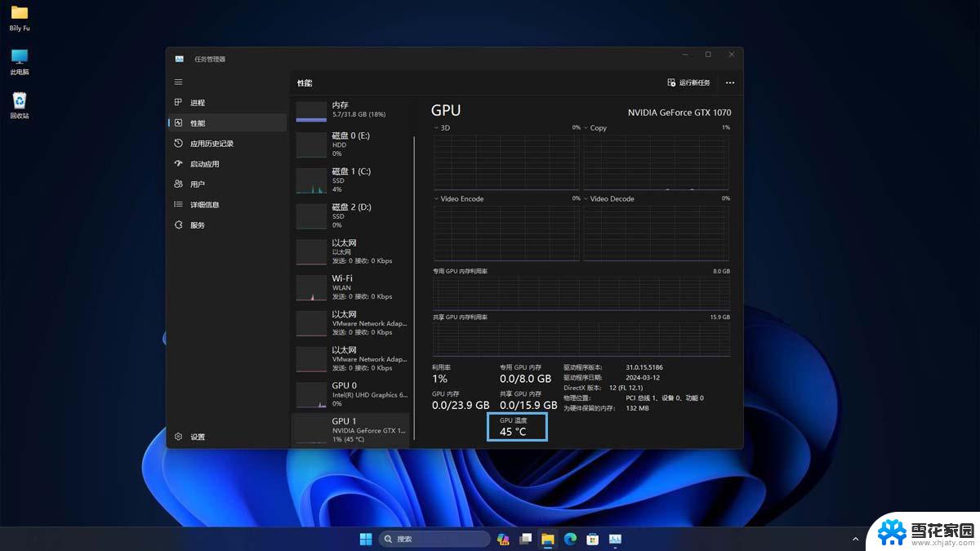Maximize the Task Manager window
Viewport: 980px width, 551px height.
click(x=708, y=55)
